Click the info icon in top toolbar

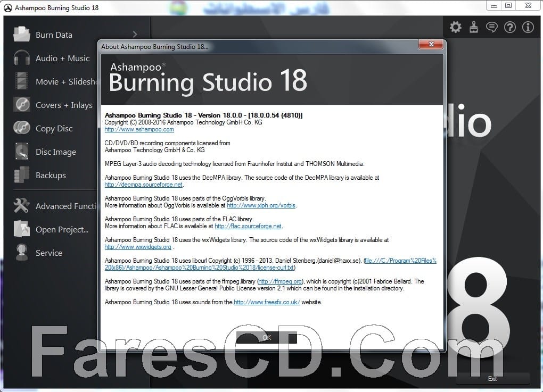(528, 27)
